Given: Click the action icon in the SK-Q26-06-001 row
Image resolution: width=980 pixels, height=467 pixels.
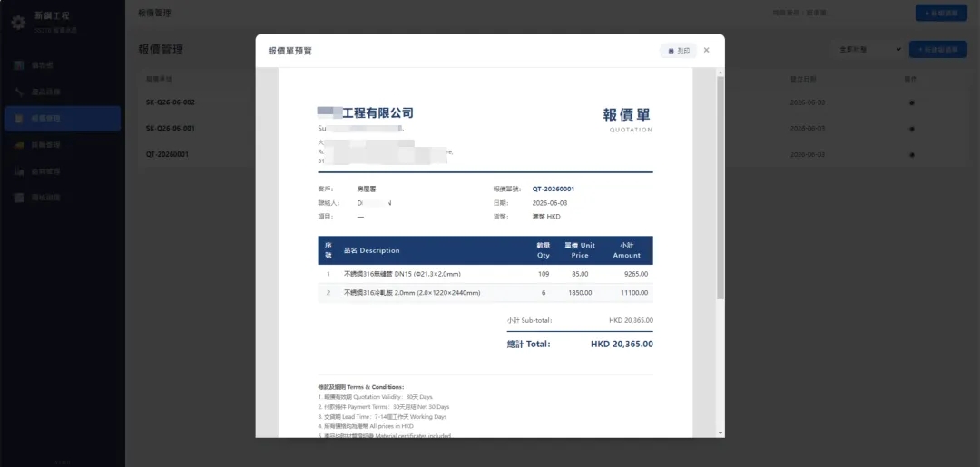Looking at the screenshot, I should click(911, 129).
